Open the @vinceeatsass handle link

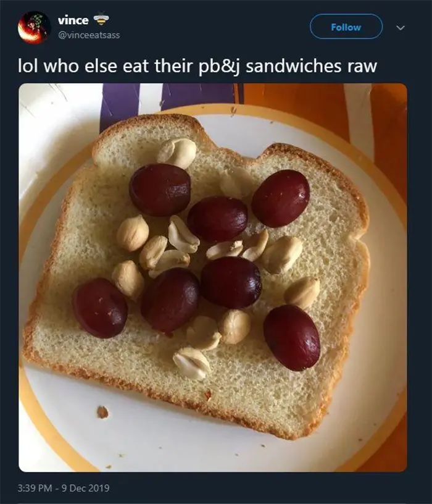[89, 35]
